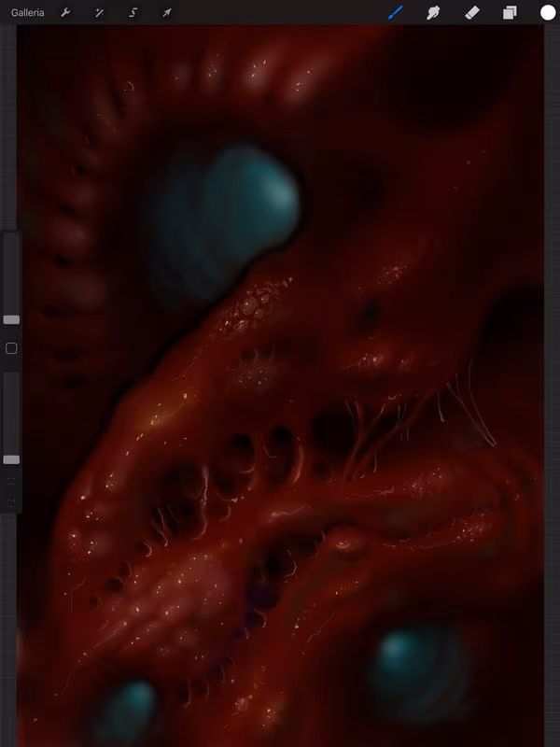The image size is (560, 747).
Task: Open the Adjustments magic wand menu
Action: coord(99,13)
